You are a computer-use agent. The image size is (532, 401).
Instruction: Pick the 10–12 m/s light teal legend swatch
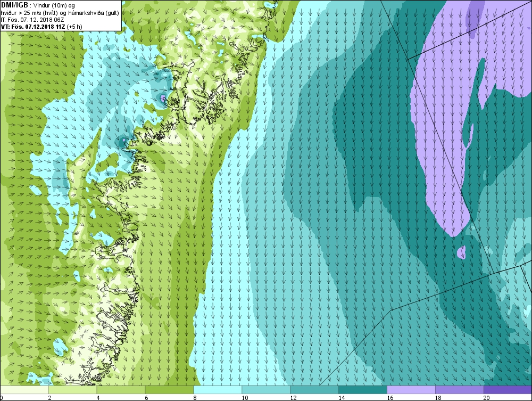tap(266, 390)
